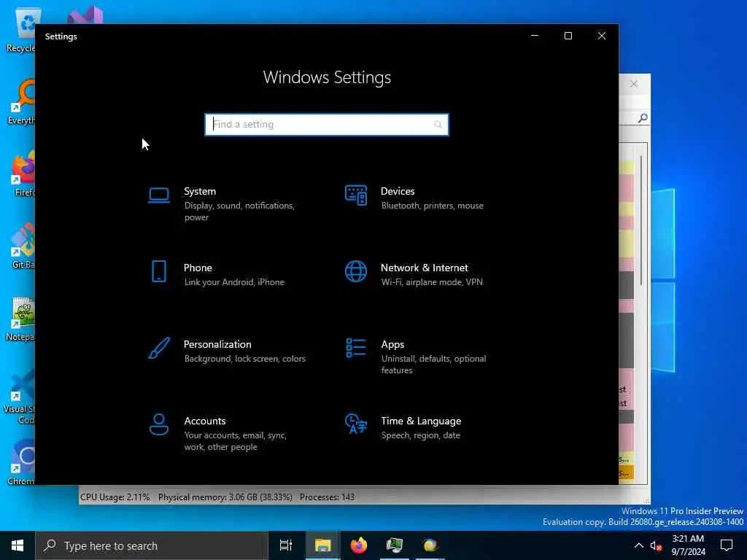Click Physical memory status bar entry

[225, 497]
